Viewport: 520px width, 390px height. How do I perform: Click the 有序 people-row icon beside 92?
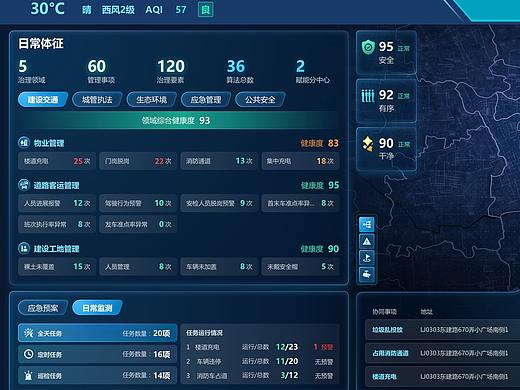368,95
